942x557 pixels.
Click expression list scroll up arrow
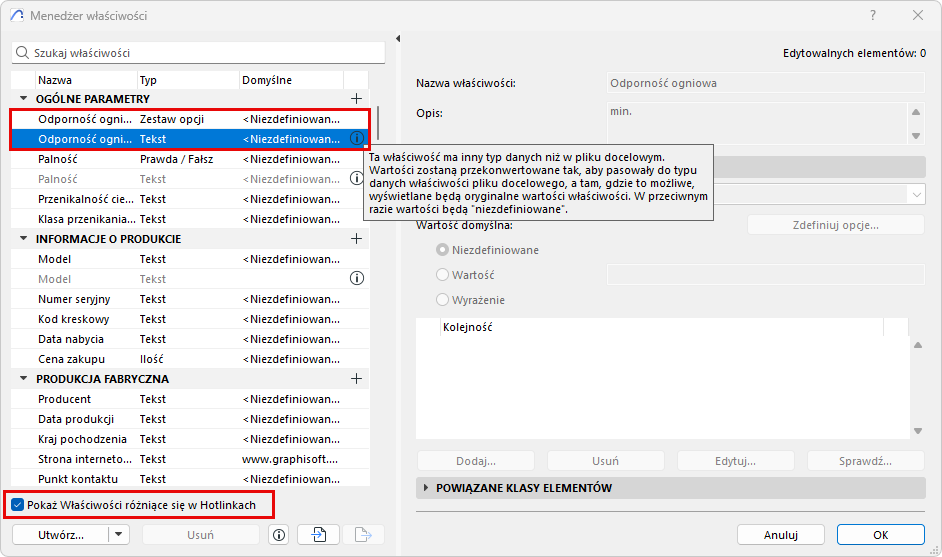917,345
